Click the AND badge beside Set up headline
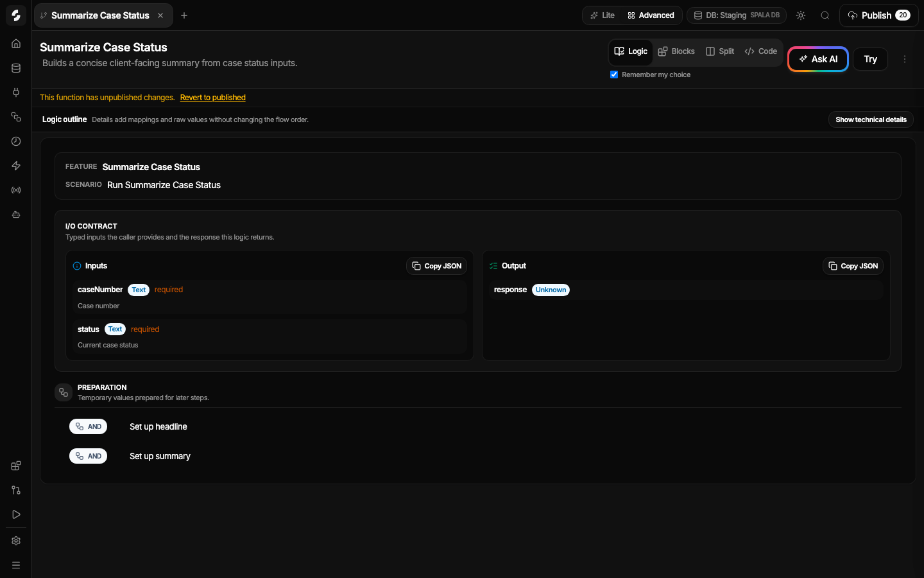The width and height of the screenshot is (924, 578). pos(89,426)
